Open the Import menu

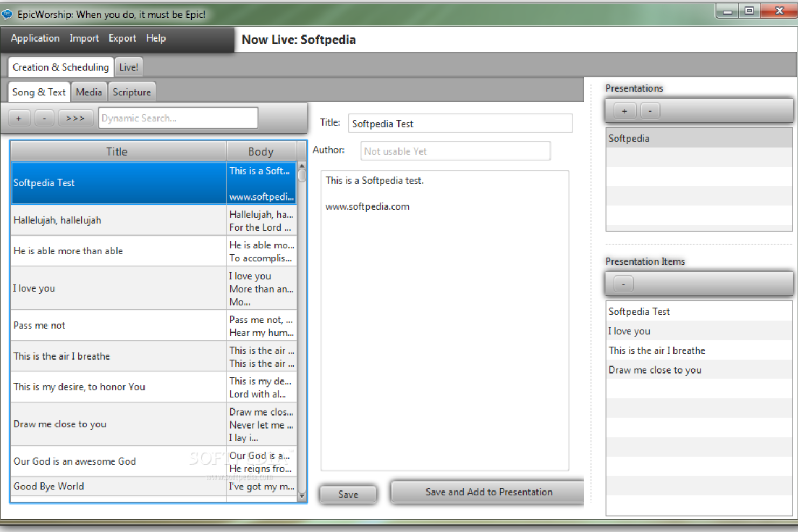(x=84, y=38)
